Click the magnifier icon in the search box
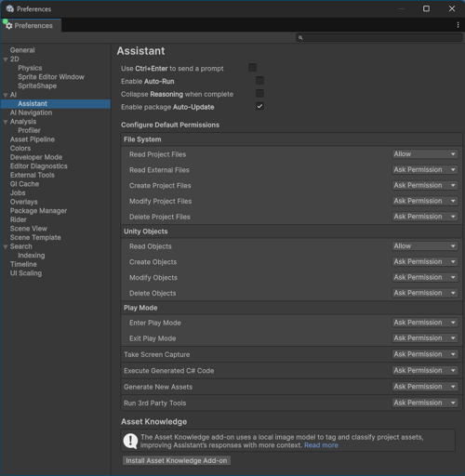This screenshot has height=476, width=465. tap(300, 38)
